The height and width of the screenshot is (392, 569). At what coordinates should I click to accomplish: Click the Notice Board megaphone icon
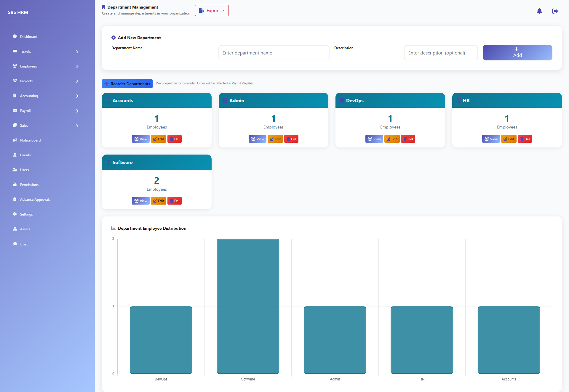15,140
